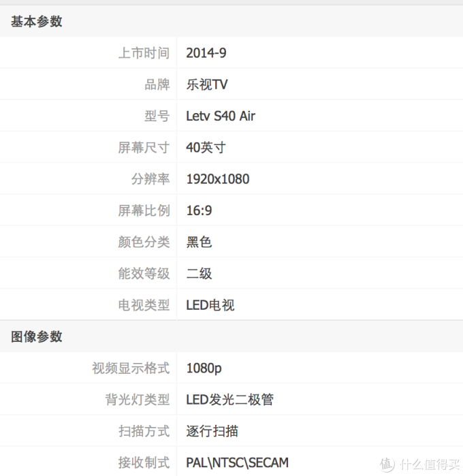The height and width of the screenshot is (476, 463).
Task: Select the 16:9 aspect ratio value
Action: [199, 210]
